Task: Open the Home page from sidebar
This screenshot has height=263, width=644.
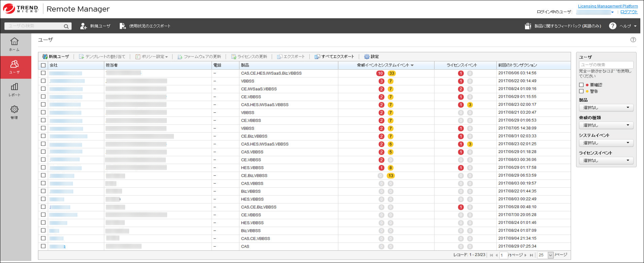Action: click(14, 45)
